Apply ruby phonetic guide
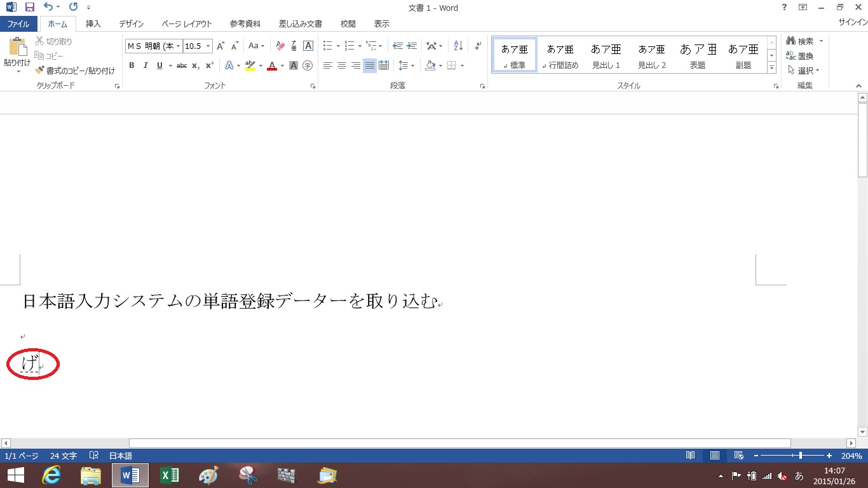Viewport: 868px width, 488px height. click(294, 46)
